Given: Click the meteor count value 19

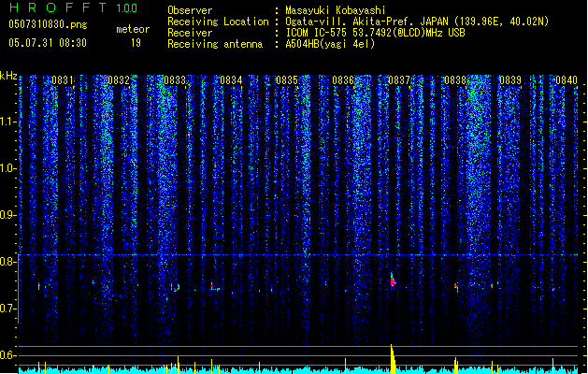Looking at the screenshot, I should [x=136, y=43].
